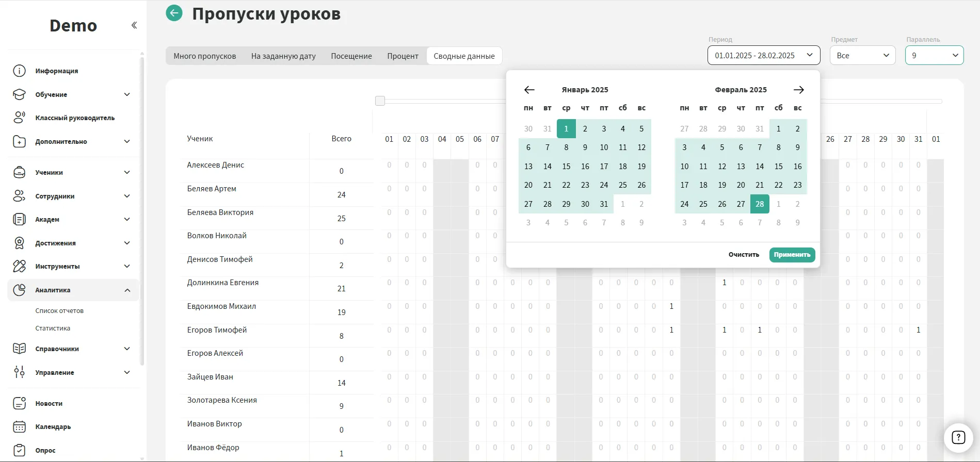Open the Информация section icon
980x462 pixels.
tap(19, 71)
